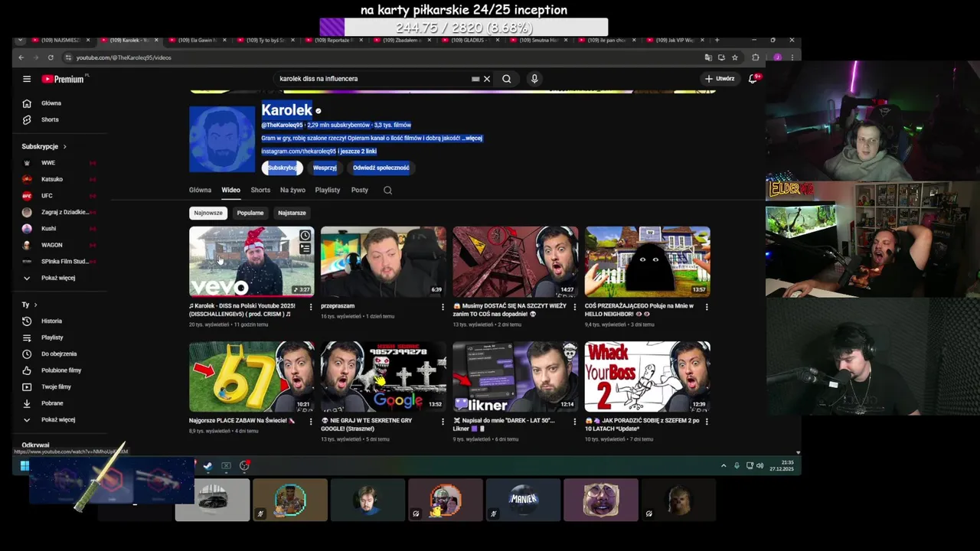
Task: Open options menu for Najgorsze PLACE ZABAW video
Action: point(311,422)
